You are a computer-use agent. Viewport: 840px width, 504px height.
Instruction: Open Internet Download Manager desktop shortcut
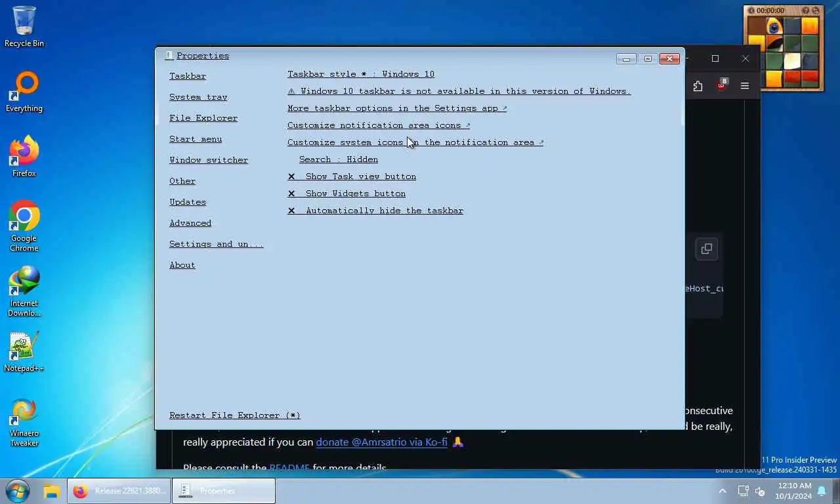pos(24,291)
